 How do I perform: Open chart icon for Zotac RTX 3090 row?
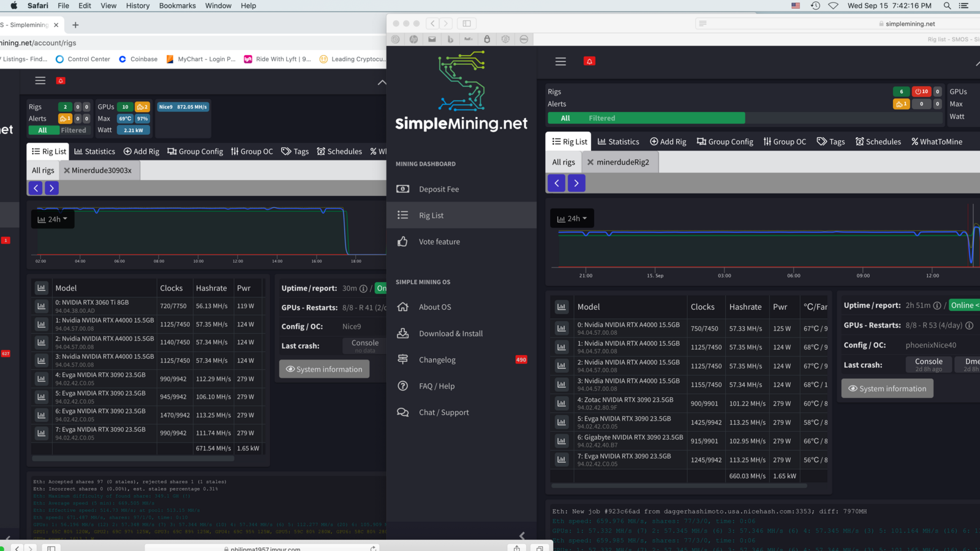[x=561, y=403]
